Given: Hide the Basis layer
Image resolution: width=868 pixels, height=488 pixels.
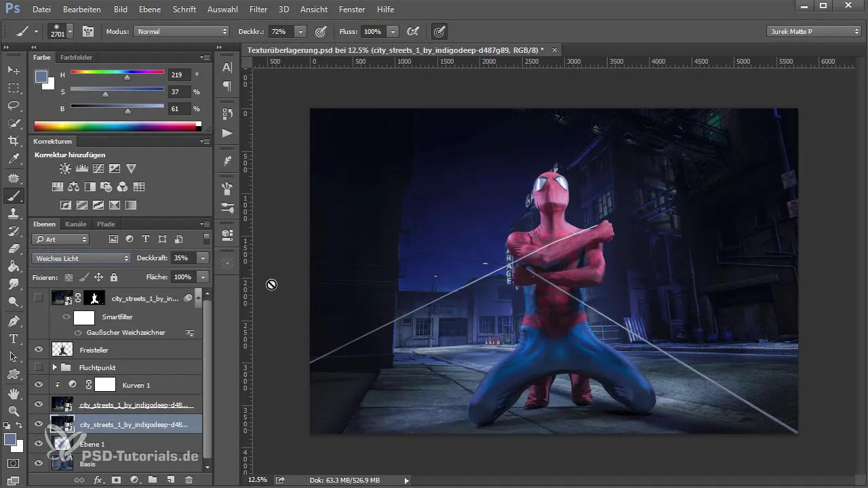Looking at the screenshot, I should pos(39,464).
